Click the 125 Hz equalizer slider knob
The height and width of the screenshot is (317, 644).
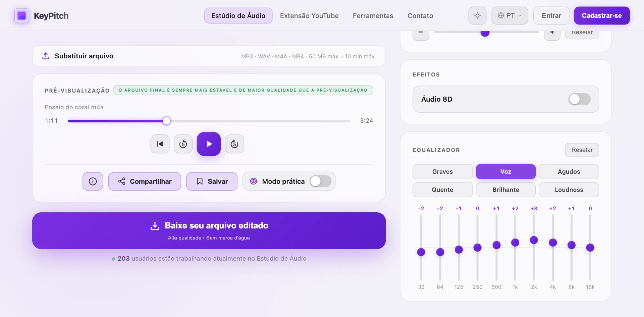tap(459, 250)
